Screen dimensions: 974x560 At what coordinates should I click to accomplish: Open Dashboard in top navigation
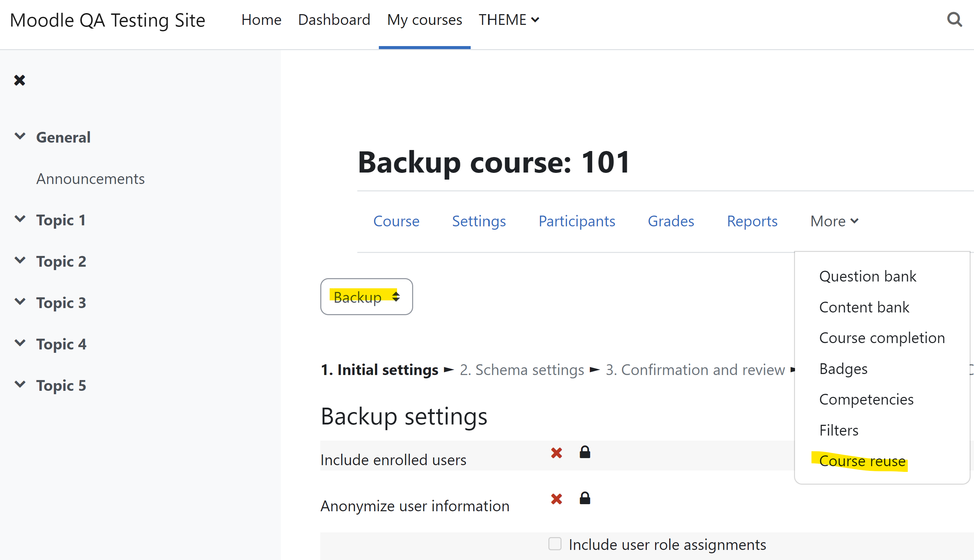coord(334,20)
